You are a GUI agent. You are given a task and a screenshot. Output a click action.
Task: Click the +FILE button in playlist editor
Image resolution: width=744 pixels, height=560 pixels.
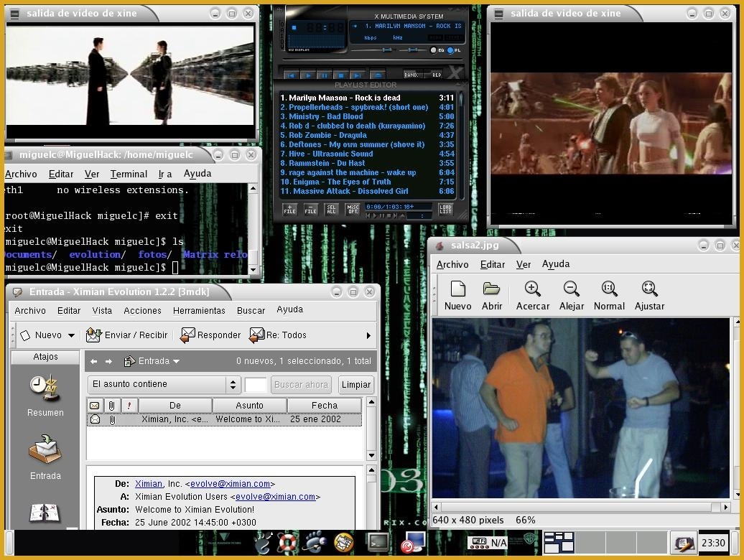pyautogui.click(x=289, y=209)
